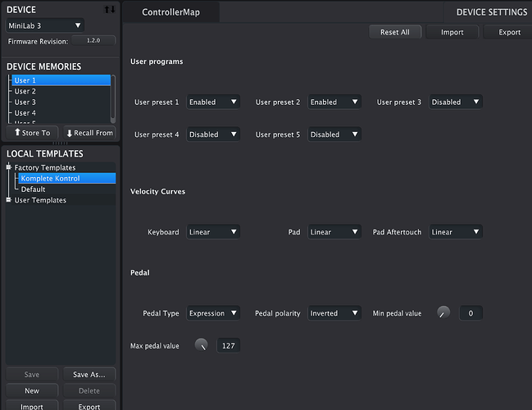Open the Pedal polarity dropdown
The width and height of the screenshot is (532, 410).
pos(334,313)
